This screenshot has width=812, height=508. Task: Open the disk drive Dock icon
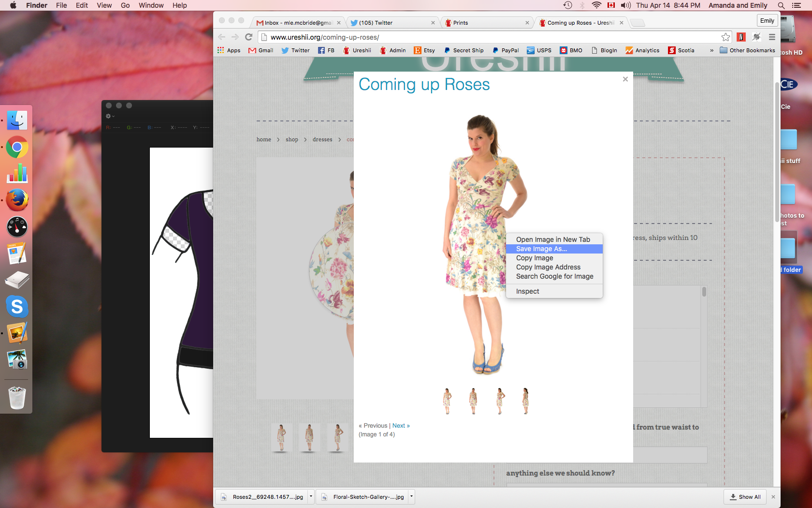tap(17, 280)
